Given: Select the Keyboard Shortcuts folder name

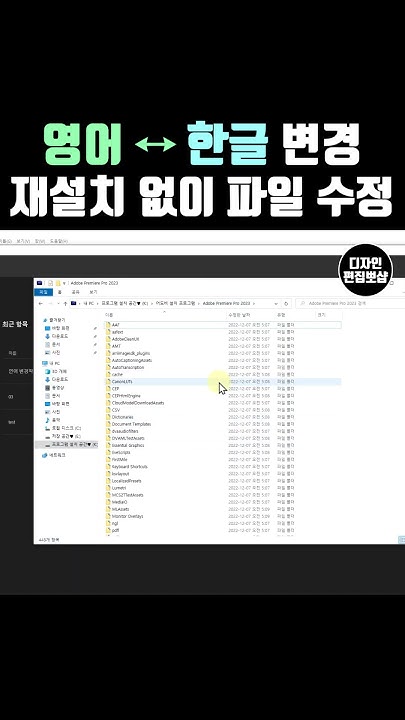Looking at the screenshot, I should coord(129,467).
